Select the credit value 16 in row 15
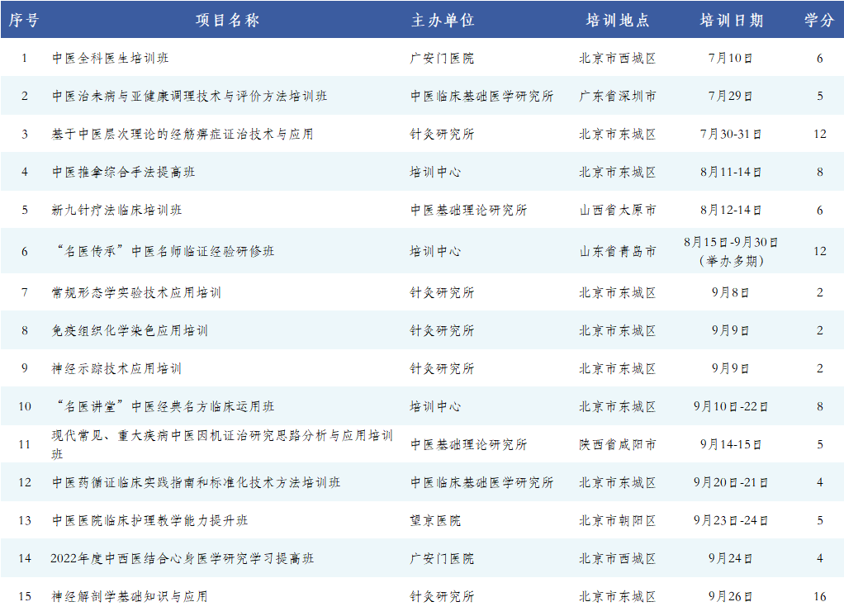This screenshot has width=844, height=616. (819, 596)
